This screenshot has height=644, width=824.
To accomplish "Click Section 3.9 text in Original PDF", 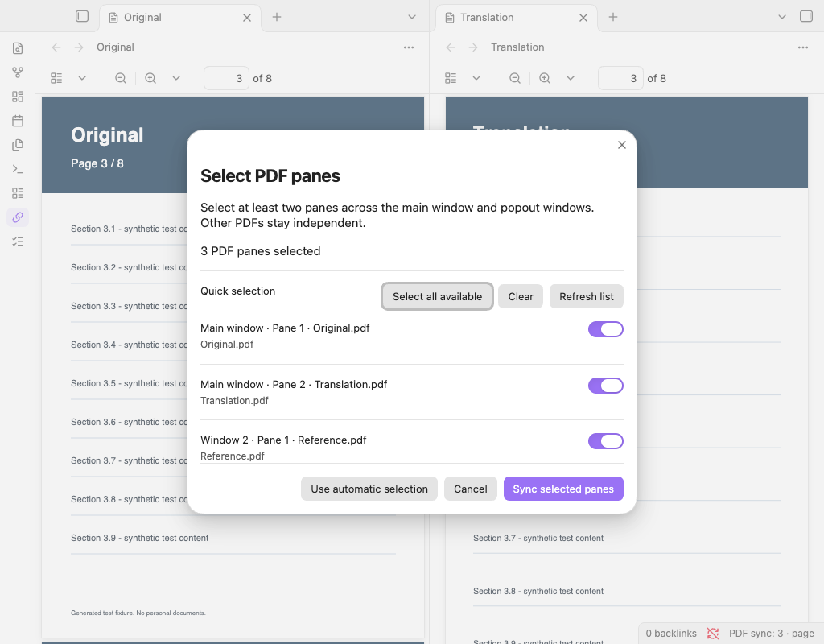I will coord(140,538).
